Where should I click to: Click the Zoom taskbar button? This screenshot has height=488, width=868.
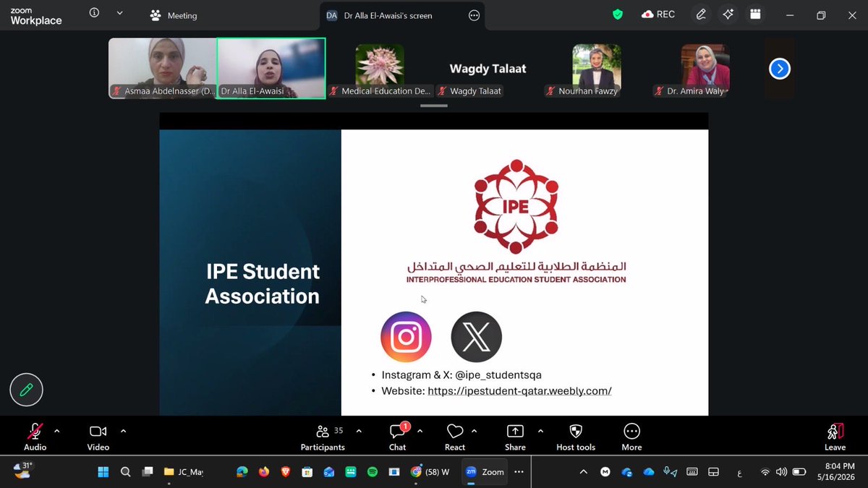(x=484, y=472)
